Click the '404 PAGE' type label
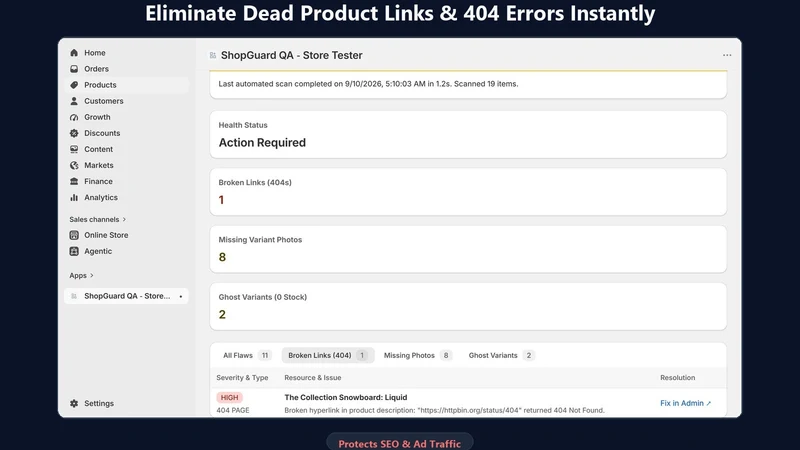 [x=233, y=410]
